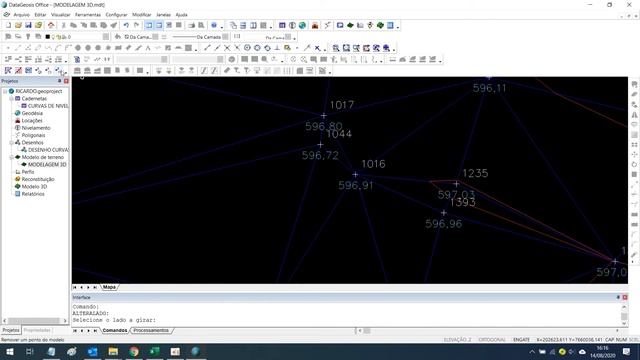The width and height of the screenshot is (640, 360).
Task: Toggle ENGATE snap in status bar
Action: click(521, 340)
